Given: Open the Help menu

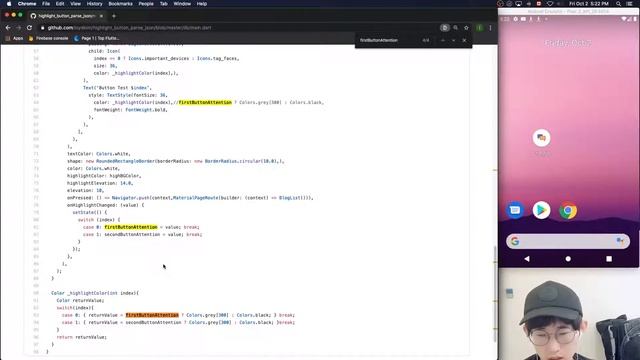Looking at the screenshot, I should 202,4.
